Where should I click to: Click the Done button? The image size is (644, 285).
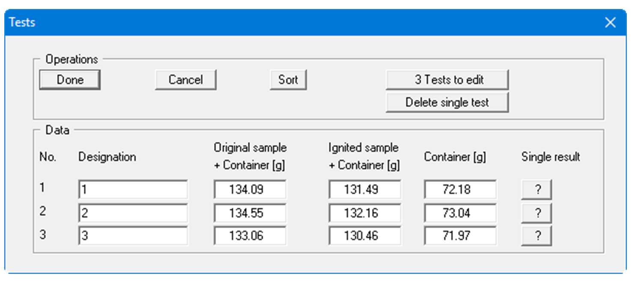69,80
